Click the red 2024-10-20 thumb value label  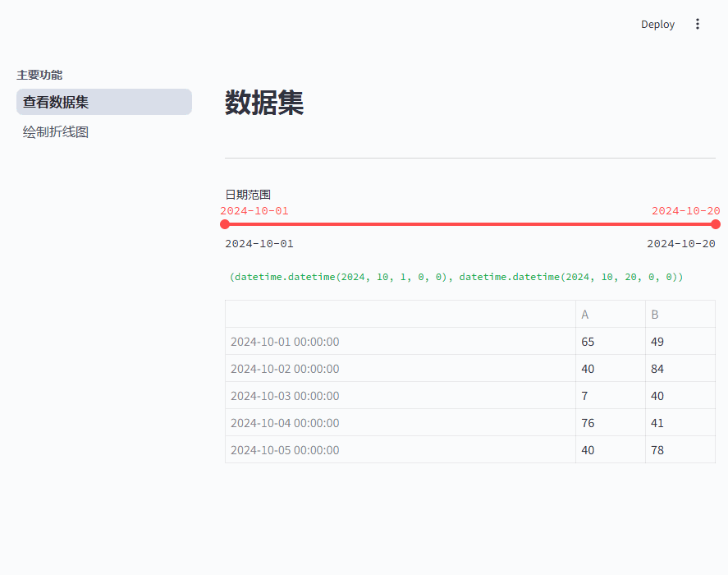point(686,211)
